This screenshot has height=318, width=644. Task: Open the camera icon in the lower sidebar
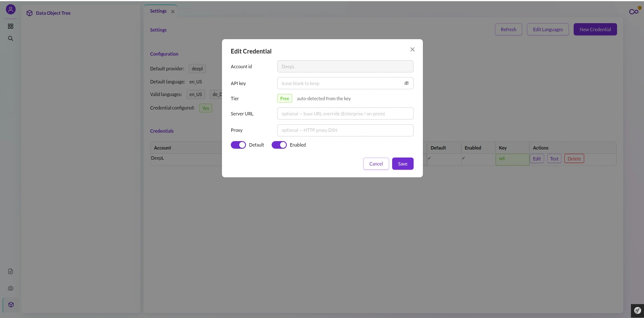pos(11,288)
